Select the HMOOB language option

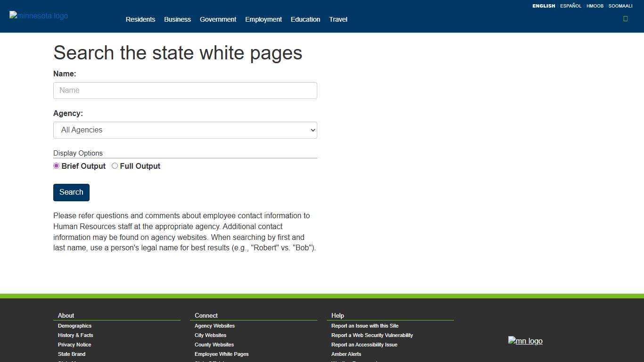(595, 6)
